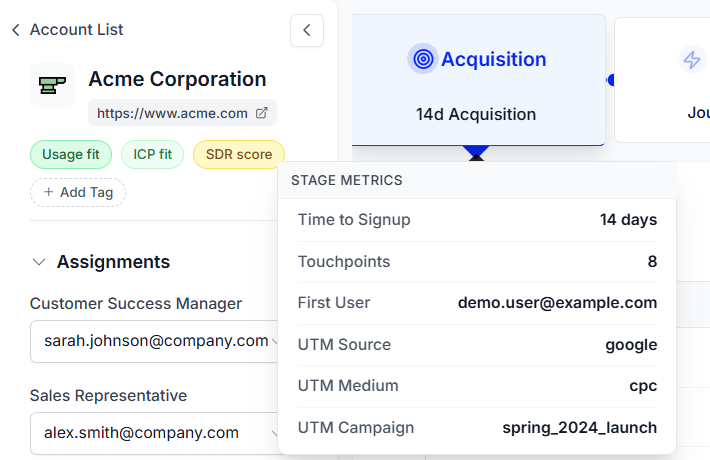710x460 pixels.
Task: Click the UTM Source value google
Action: 631,345
